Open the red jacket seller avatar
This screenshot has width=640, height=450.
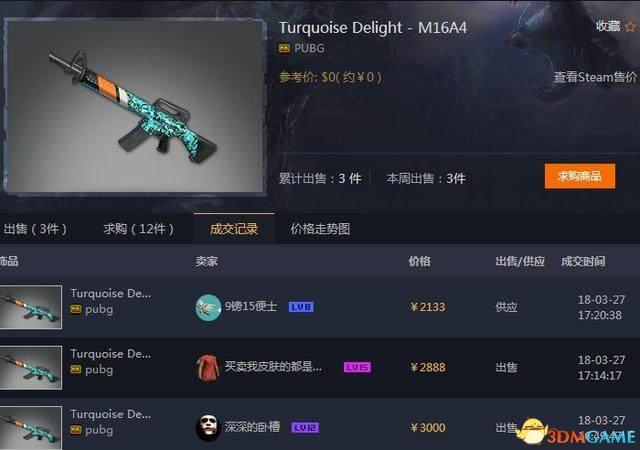click(x=208, y=368)
